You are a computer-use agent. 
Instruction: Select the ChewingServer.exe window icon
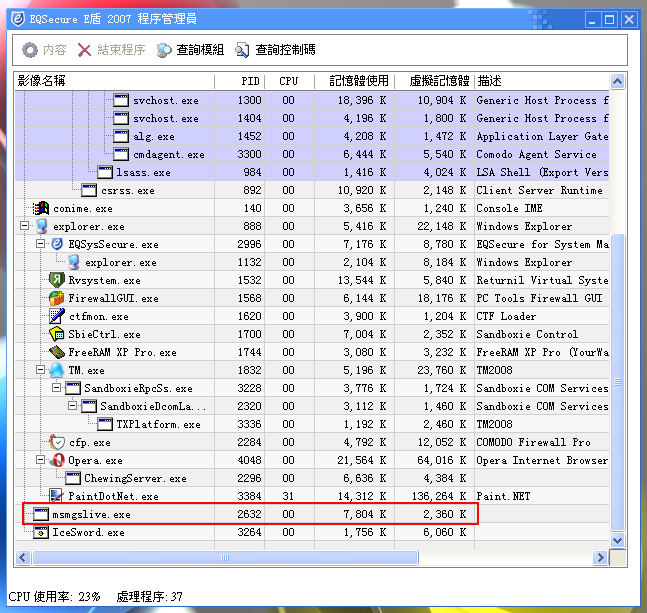pos(73,478)
